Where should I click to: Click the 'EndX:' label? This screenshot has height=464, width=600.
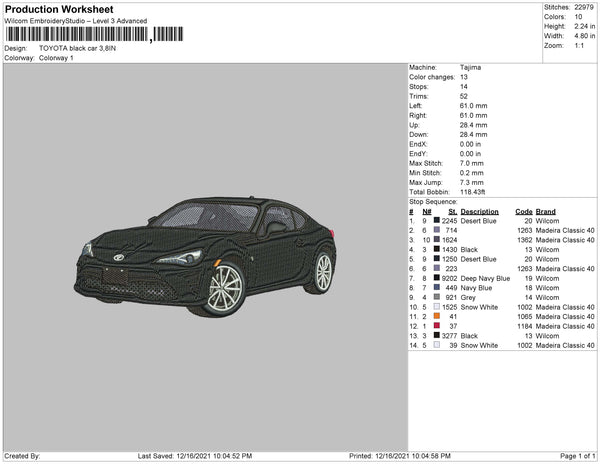tap(418, 144)
